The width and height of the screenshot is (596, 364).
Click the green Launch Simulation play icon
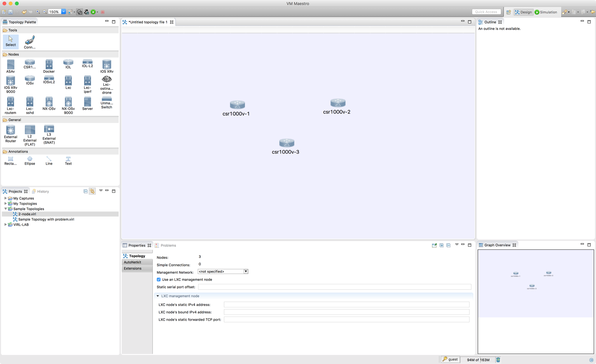point(93,12)
